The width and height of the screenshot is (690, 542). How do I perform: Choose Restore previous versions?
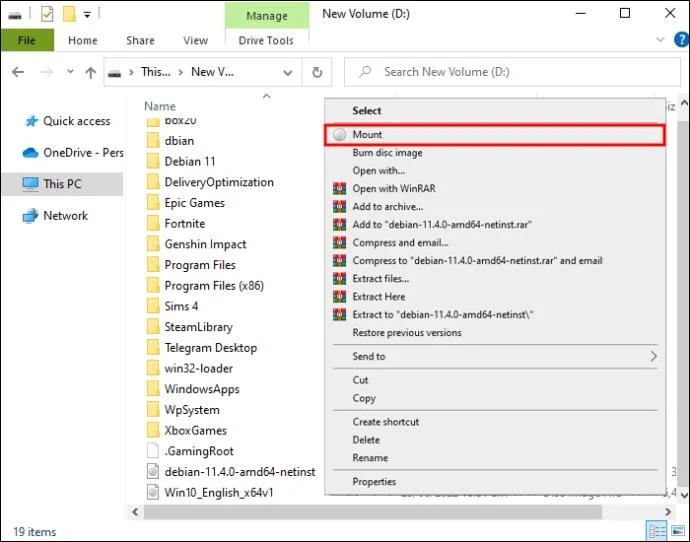pyautogui.click(x=495, y=333)
